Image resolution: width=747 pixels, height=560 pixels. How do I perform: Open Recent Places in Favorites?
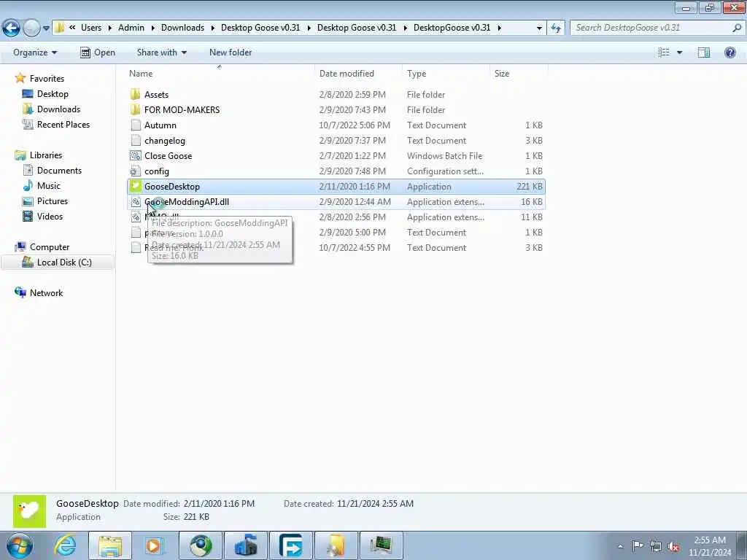[x=63, y=124]
